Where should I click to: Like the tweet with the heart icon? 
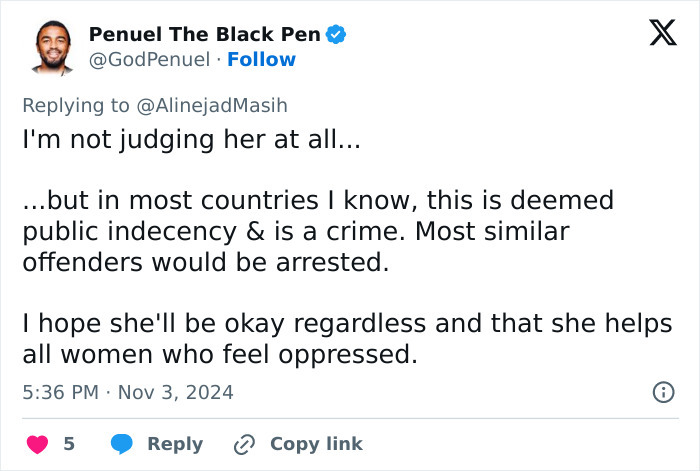coord(35,444)
